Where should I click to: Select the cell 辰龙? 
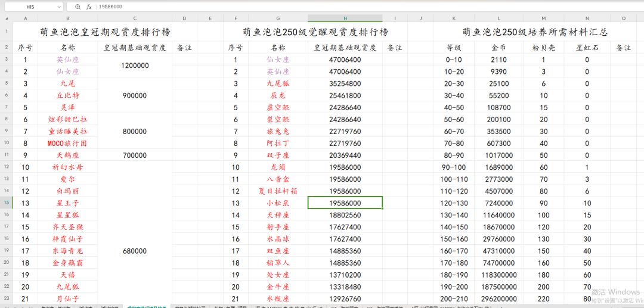(x=278, y=95)
